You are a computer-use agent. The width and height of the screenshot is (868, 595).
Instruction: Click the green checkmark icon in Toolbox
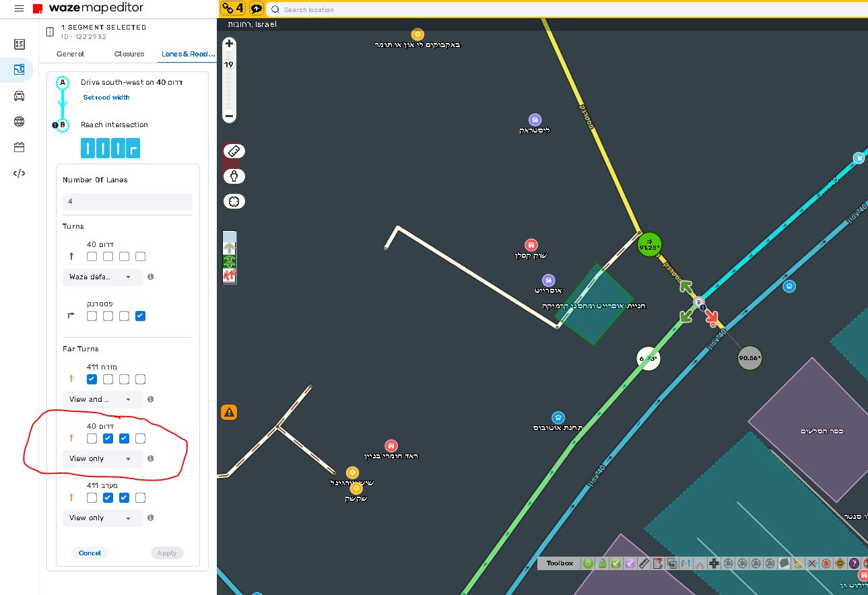[x=615, y=563]
